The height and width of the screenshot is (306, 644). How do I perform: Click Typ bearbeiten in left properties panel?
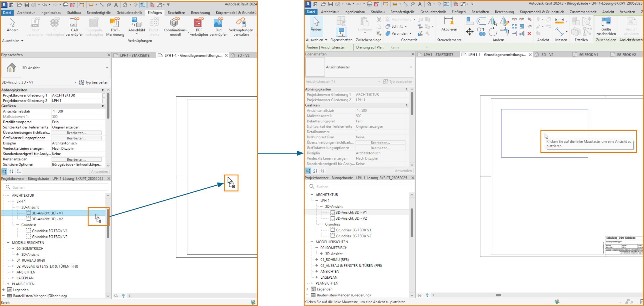click(x=94, y=82)
